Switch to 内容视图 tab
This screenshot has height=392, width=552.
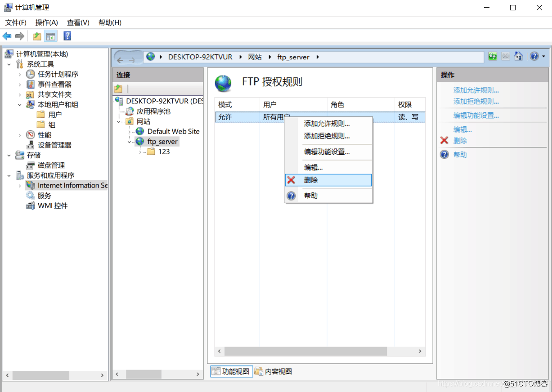pos(274,371)
